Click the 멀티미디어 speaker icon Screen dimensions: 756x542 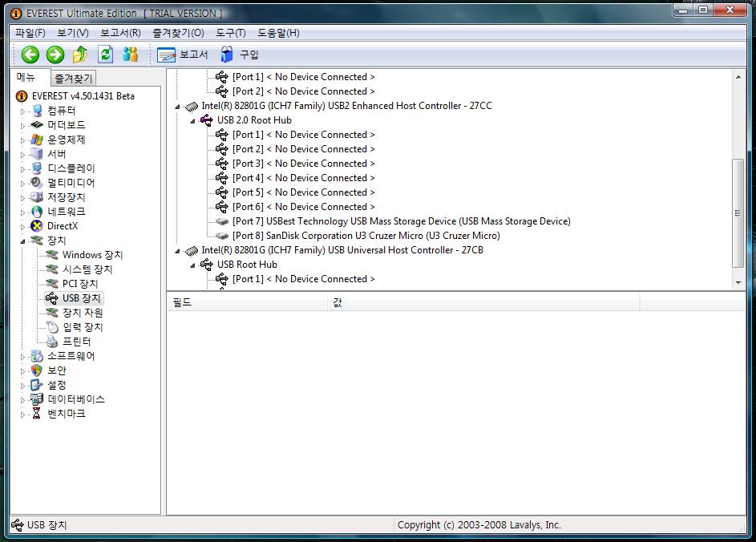(37, 182)
